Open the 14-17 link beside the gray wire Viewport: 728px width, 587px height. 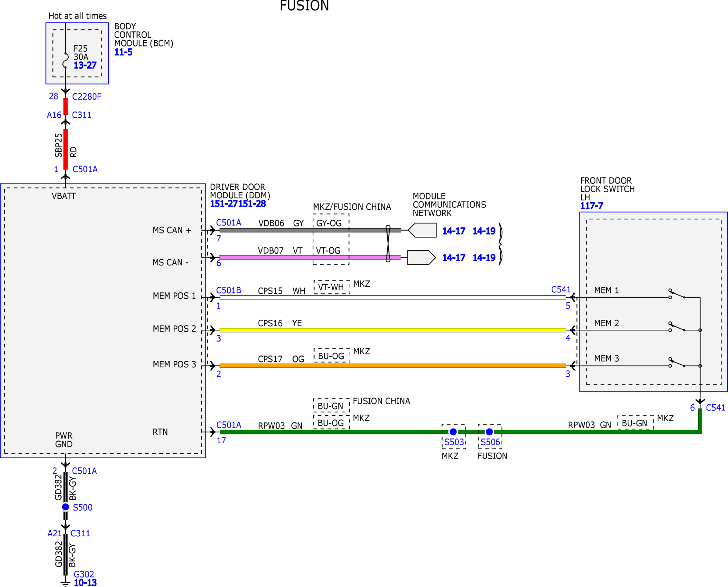(x=454, y=231)
